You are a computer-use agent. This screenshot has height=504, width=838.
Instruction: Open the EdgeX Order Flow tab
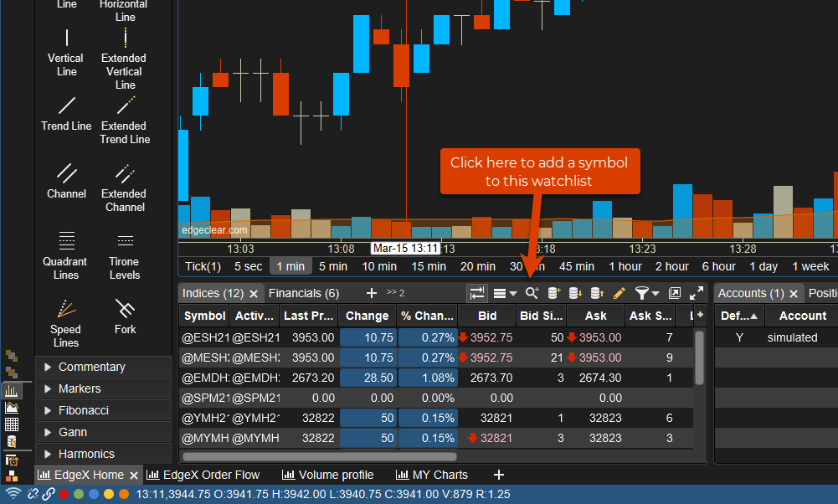203,475
